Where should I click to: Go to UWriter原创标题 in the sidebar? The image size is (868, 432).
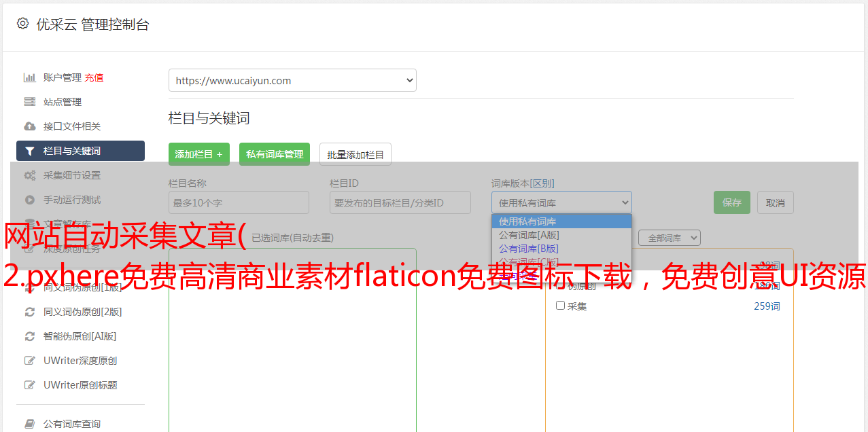(x=80, y=385)
